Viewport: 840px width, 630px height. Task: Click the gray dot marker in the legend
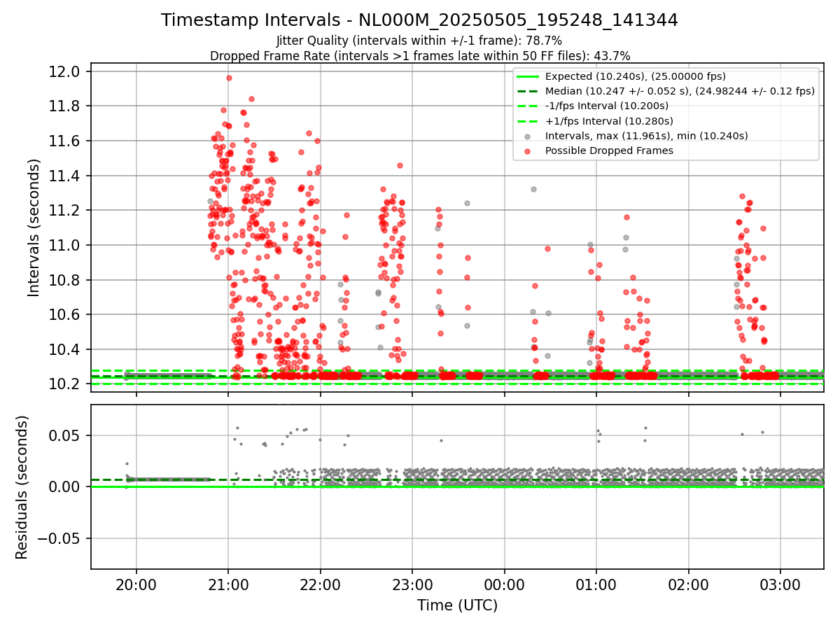[x=526, y=136]
